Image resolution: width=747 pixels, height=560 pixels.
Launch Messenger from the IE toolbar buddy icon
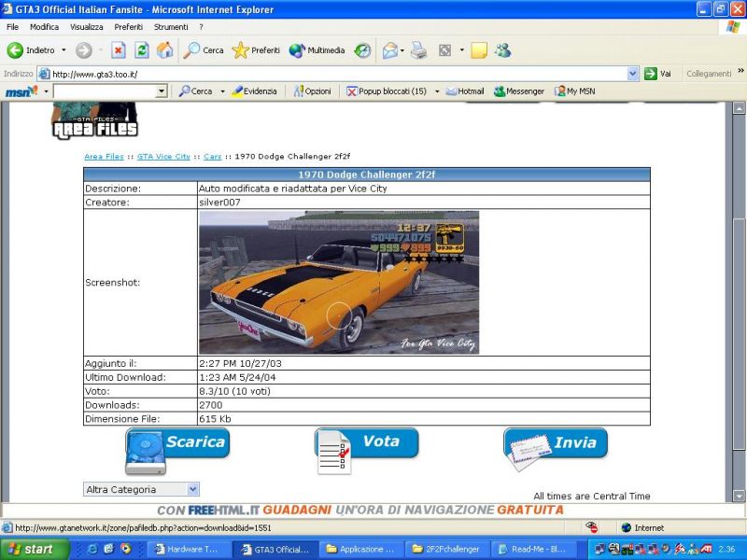(x=502, y=50)
